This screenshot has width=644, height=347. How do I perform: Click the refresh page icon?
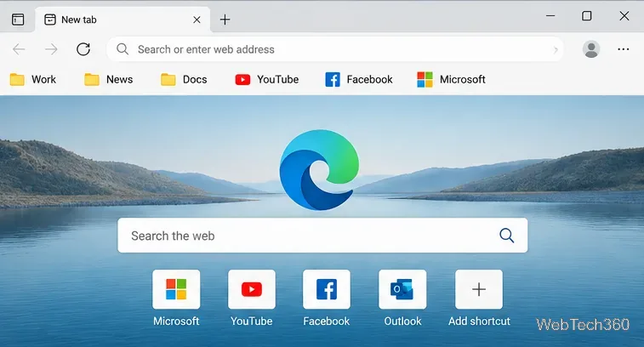(83, 49)
